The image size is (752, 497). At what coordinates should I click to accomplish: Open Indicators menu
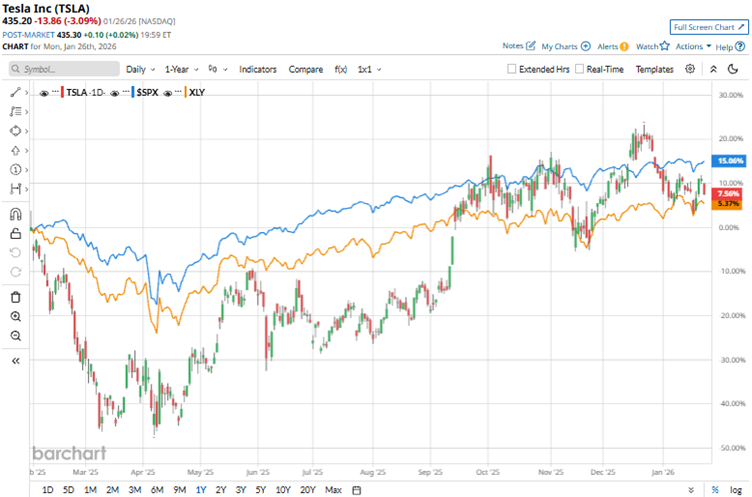pyautogui.click(x=258, y=69)
